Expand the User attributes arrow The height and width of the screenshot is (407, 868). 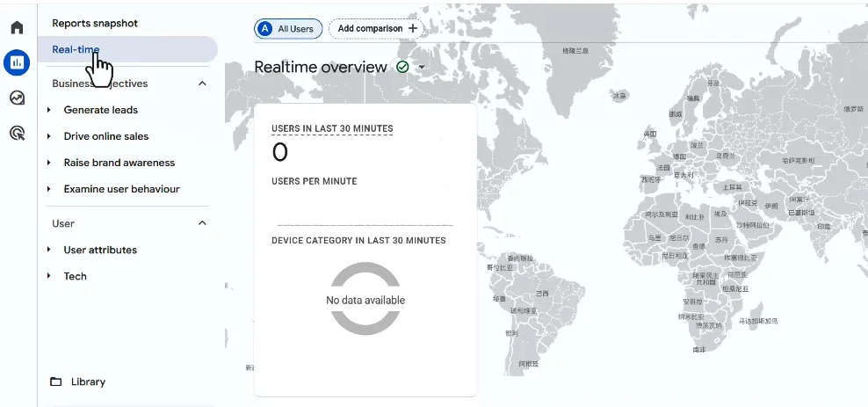[49, 250]
